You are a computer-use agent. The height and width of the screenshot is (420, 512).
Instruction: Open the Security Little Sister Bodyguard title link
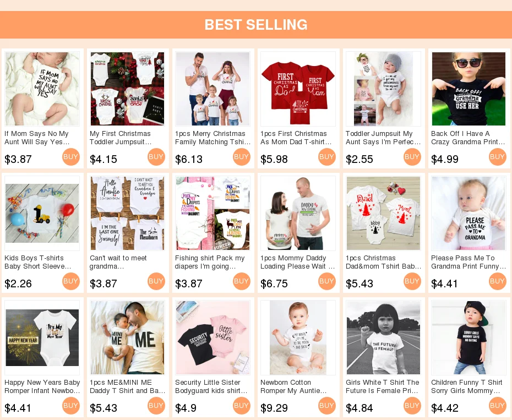coord(211,386)
